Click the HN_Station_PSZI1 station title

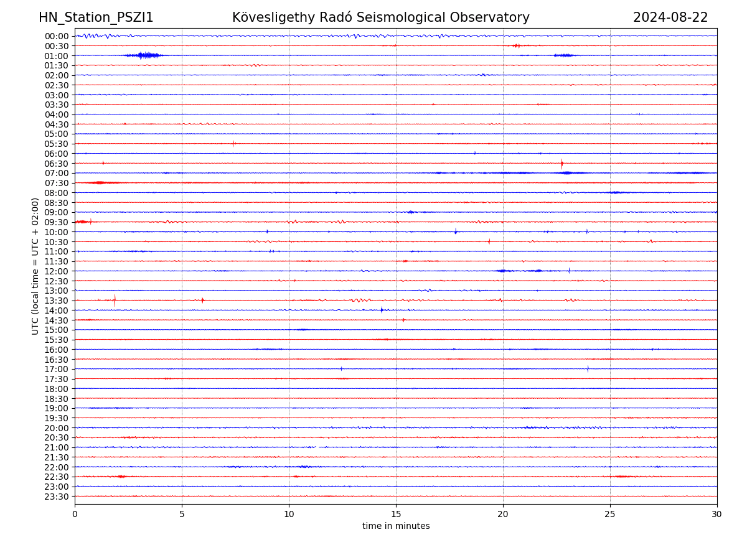coord(96,17)
